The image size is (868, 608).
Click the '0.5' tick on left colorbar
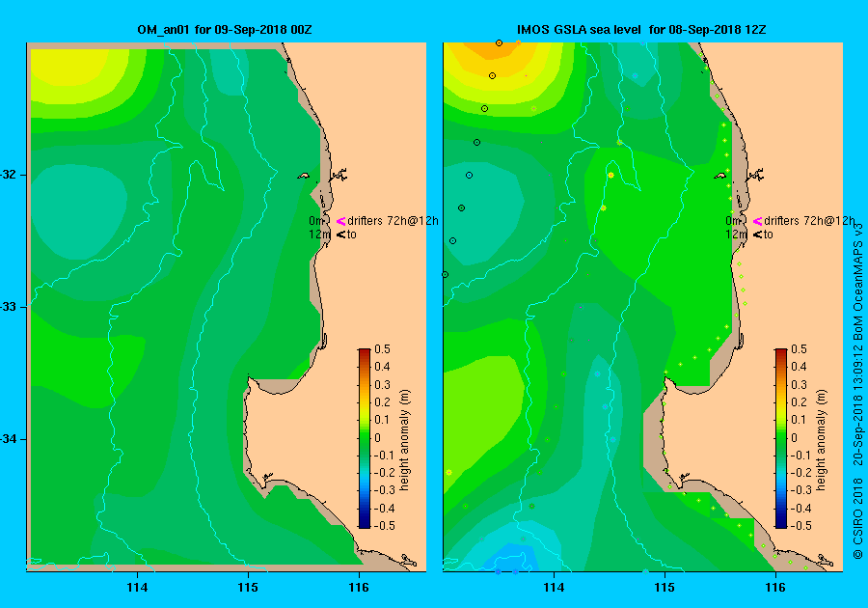(383, 348)
